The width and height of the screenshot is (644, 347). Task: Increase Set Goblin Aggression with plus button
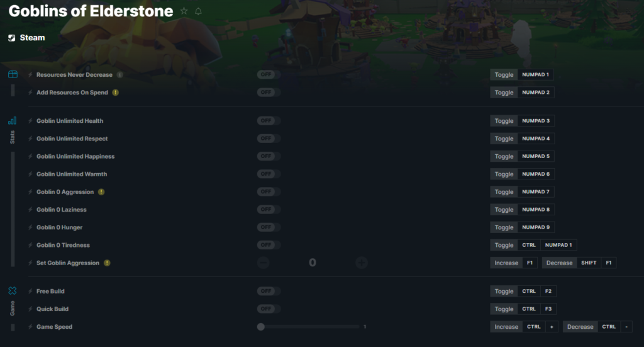[x=362, y=263]
